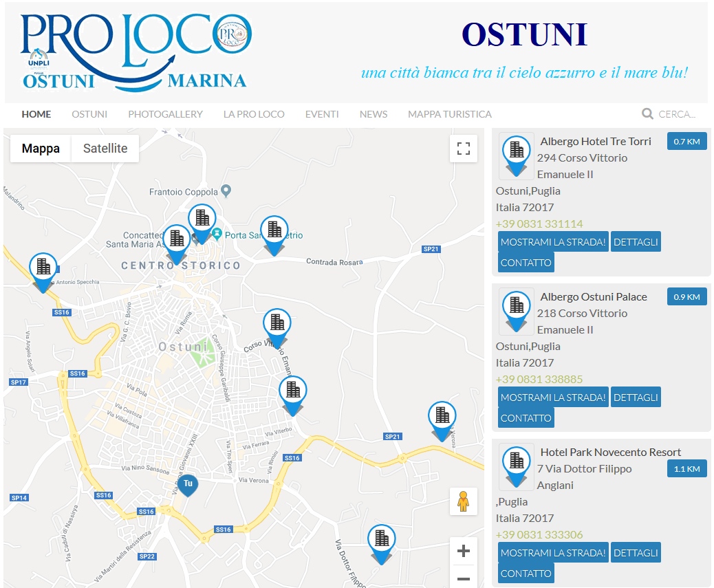Open LA PRO LOCO menu
The height and width of the screenshot is (588, 714).
coord(254,114)
